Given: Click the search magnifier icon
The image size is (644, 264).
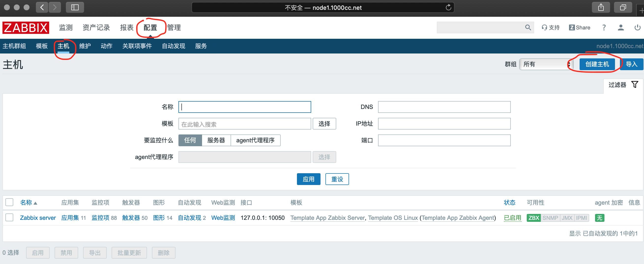Looking at the screenshot, I should click(x=528, y=27).
